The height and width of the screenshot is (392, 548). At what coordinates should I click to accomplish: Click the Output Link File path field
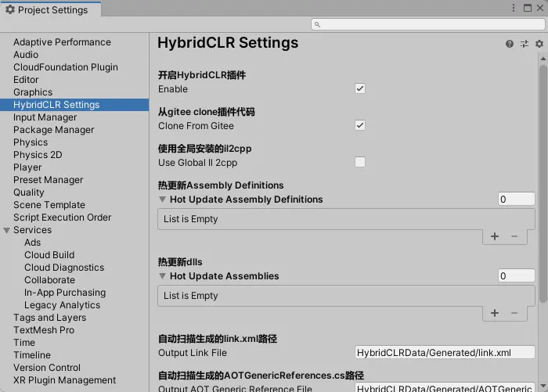pyautogui.click(x=445, y=353)
